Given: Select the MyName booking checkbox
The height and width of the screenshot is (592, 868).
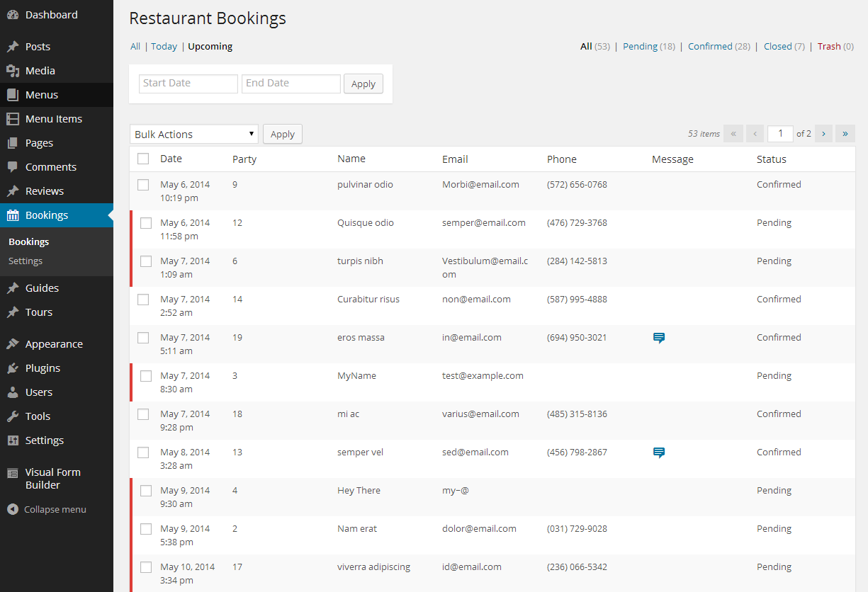Looking at the screenshot, I should click(146, 376).
